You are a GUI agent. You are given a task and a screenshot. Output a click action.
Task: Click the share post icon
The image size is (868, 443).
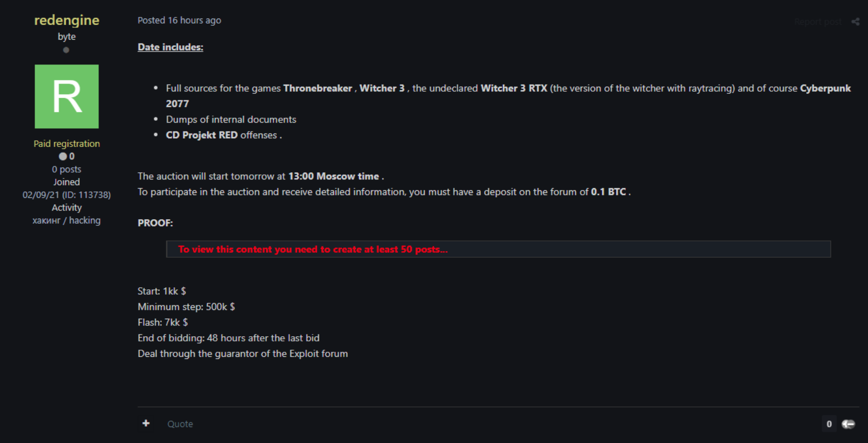point(855,22)
